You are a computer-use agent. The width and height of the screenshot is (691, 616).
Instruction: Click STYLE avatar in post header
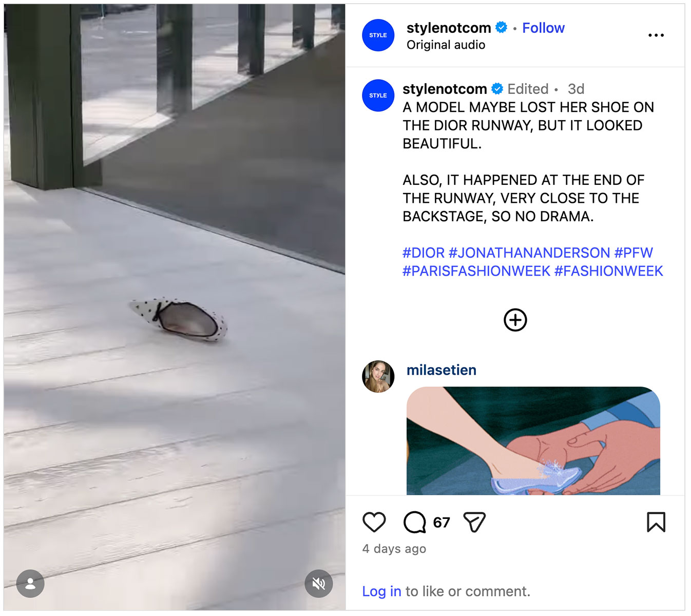pyautogui.click(x=378, y=35)
